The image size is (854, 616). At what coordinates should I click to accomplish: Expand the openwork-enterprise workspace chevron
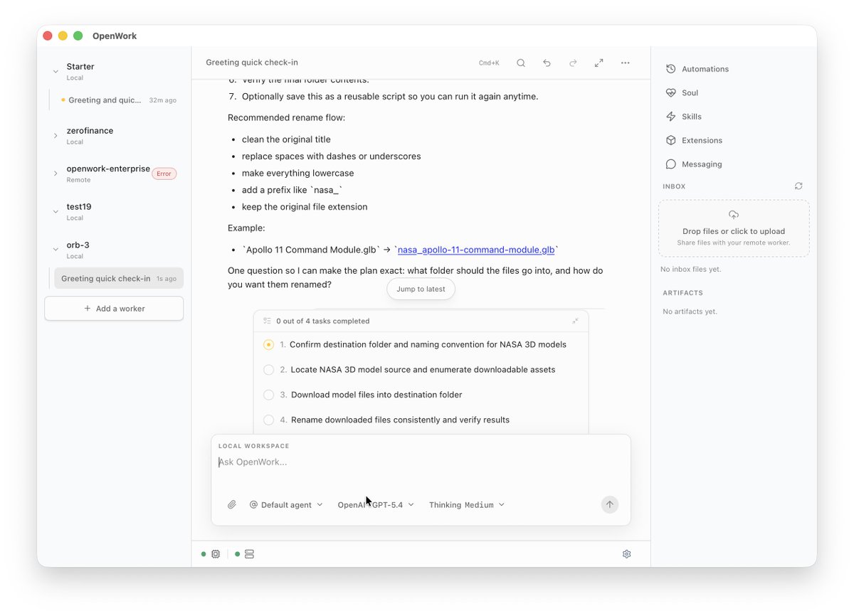pos(56,174)
